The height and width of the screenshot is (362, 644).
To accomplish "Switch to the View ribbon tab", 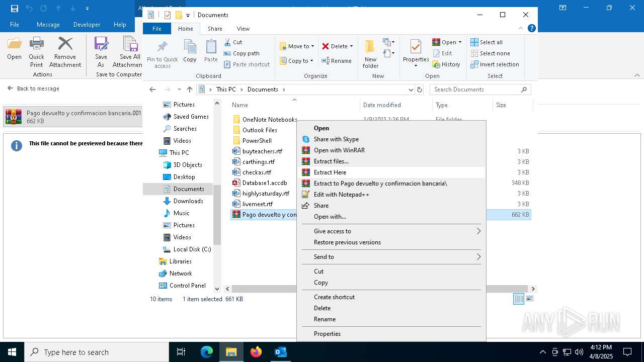I will click(x=243, y=29).
